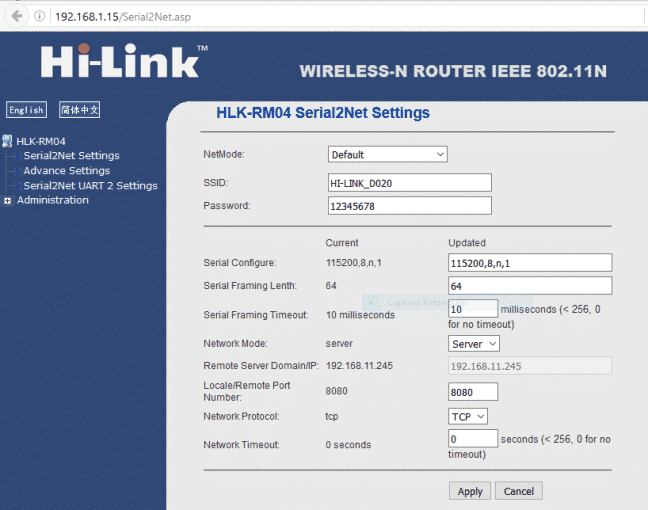Expand the Administration tree node
648x510 pixels.
click(x=7, y=201)
